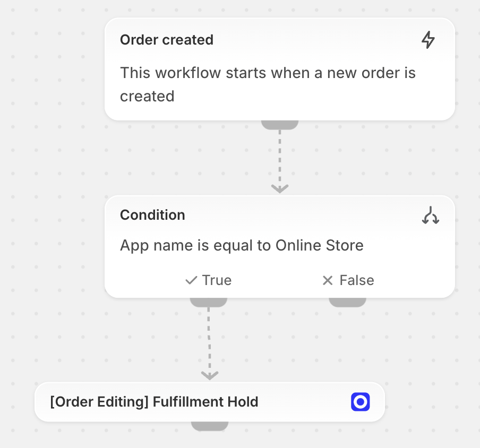Screen dimensions: 480x448
Task: Open the Order created trigger title
Action: 167,40
